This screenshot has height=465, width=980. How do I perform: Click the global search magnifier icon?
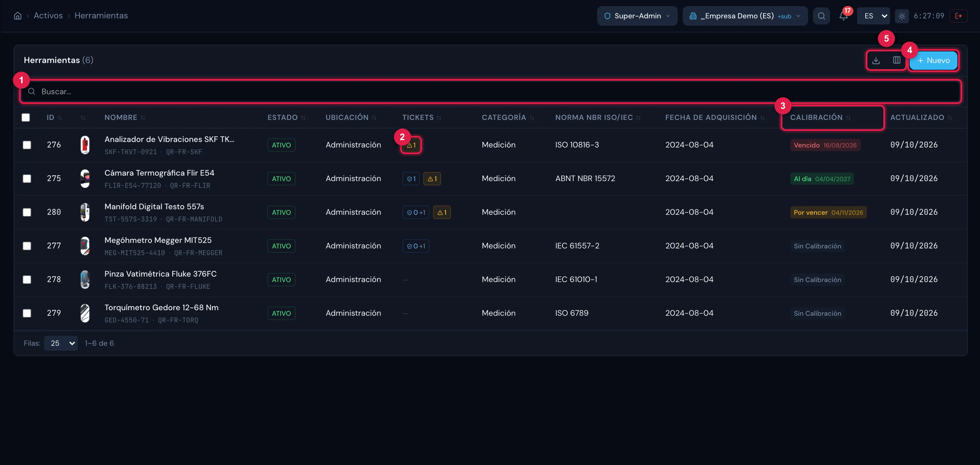821,16
